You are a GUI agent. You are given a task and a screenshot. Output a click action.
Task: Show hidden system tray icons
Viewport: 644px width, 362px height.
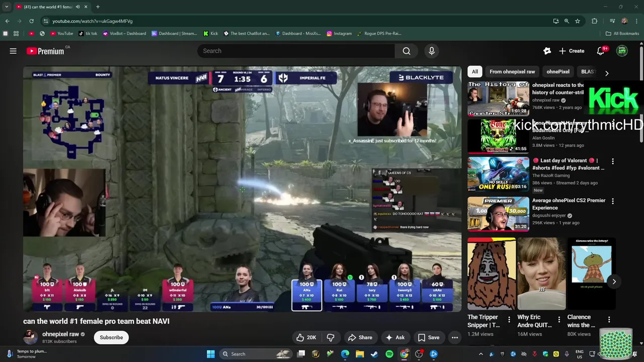coord(480,354)
